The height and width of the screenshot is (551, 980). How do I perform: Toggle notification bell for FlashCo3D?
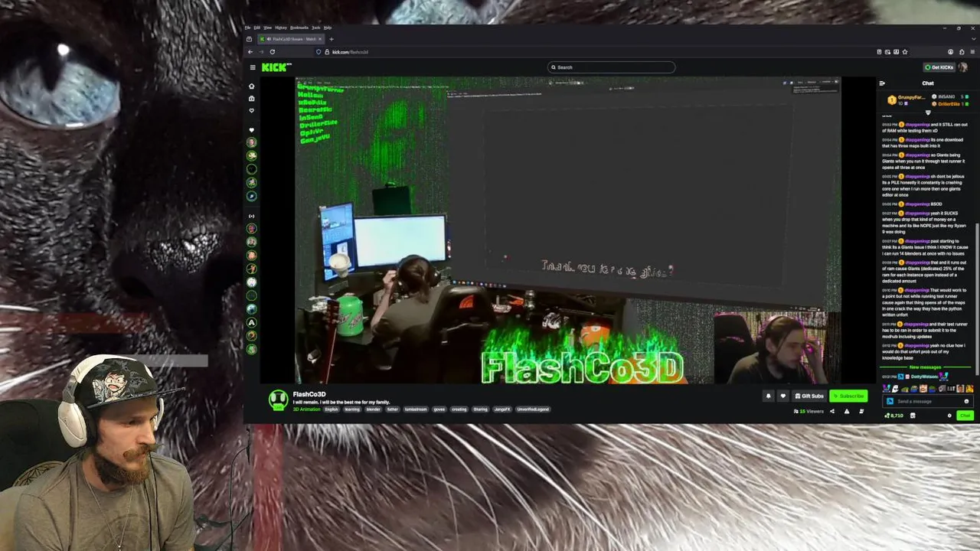768,396
